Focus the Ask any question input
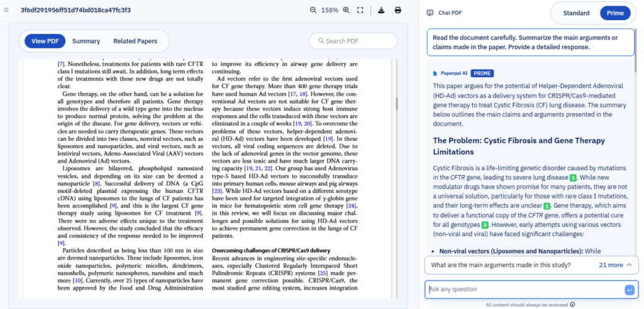Viewport: 644px width, 309px height. point(524,289)
